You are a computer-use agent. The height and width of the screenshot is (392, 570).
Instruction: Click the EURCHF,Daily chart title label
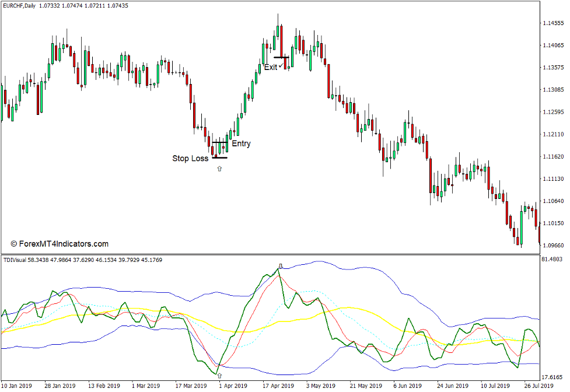[x=18, y=8]
